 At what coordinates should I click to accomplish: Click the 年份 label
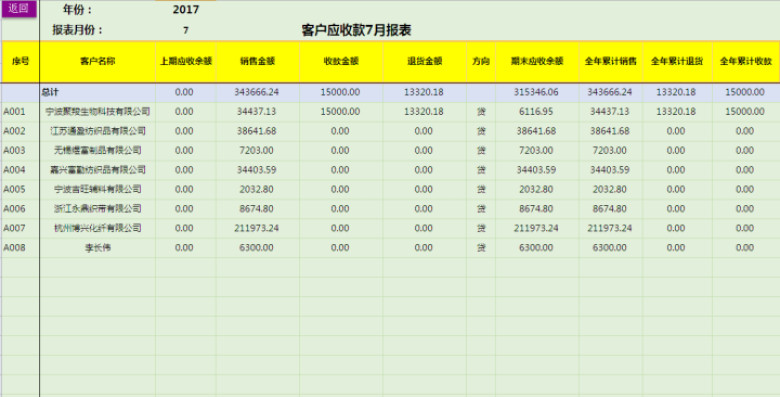78,9
